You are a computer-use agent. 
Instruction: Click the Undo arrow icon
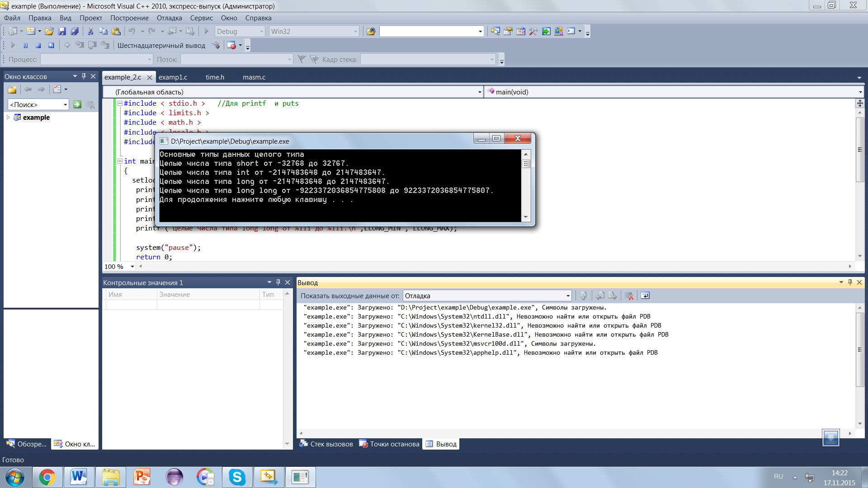click(132, 31)
